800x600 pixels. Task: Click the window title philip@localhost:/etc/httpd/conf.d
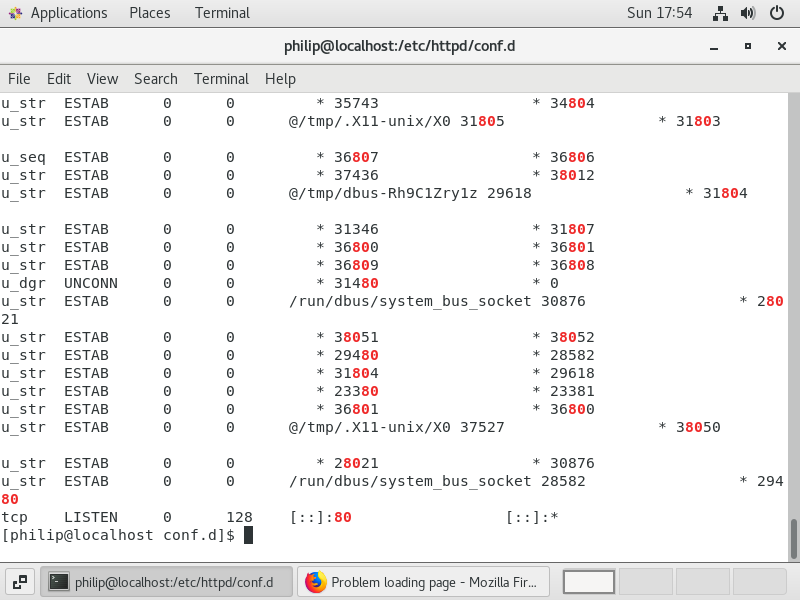[x=399, y=46]
